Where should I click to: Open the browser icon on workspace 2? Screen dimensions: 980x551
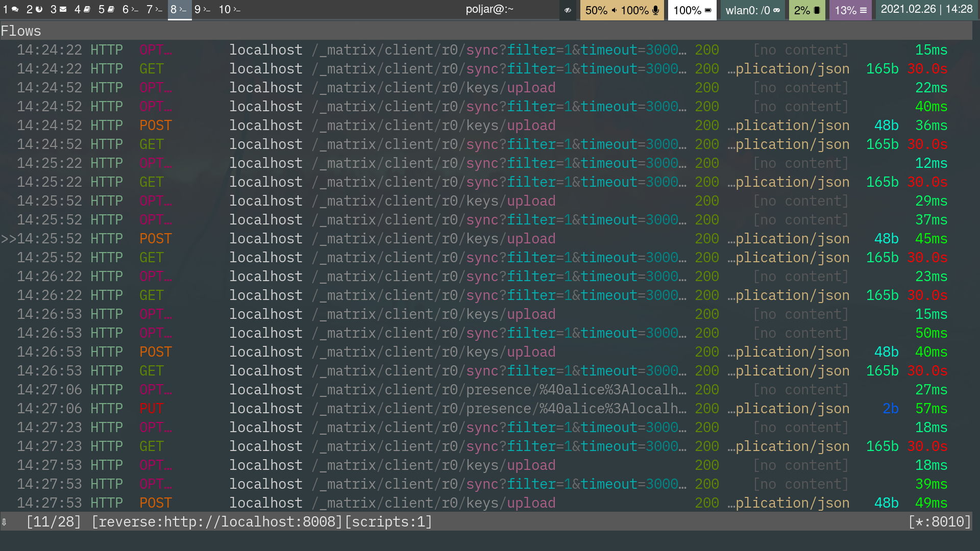(40, 9)
